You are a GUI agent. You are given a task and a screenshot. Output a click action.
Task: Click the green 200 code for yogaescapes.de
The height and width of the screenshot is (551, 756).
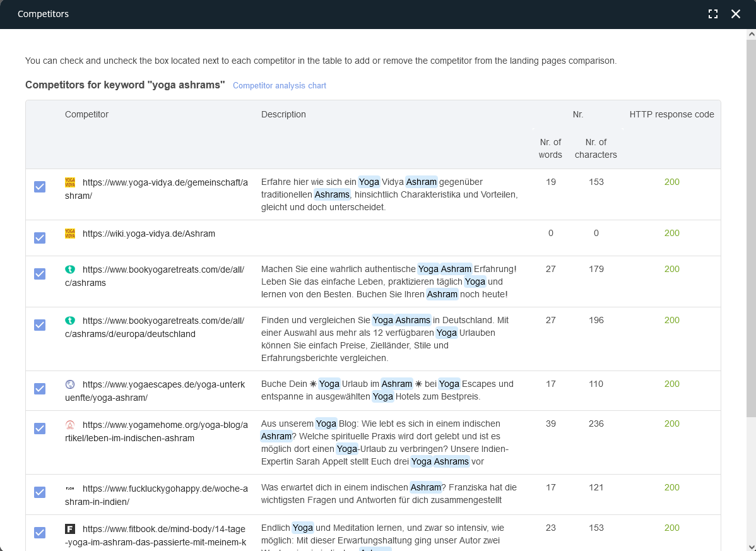(671, 384)
